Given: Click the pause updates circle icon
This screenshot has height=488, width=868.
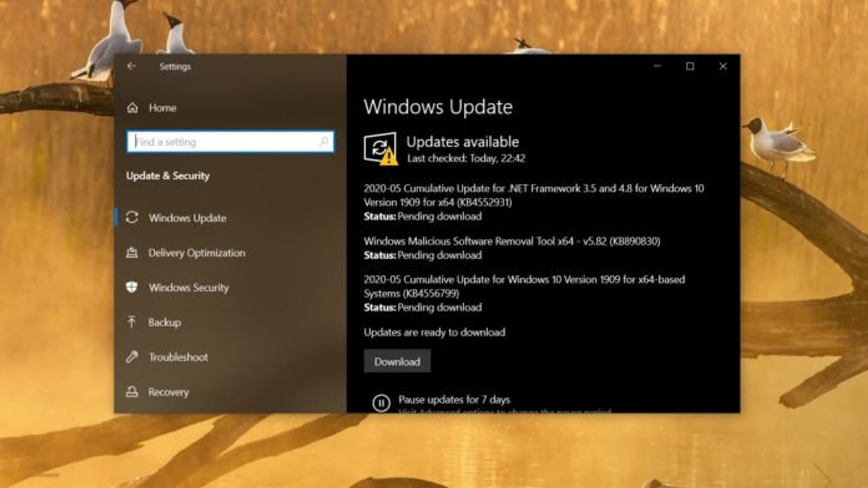Looking at the screenshot, I should 381,403.
